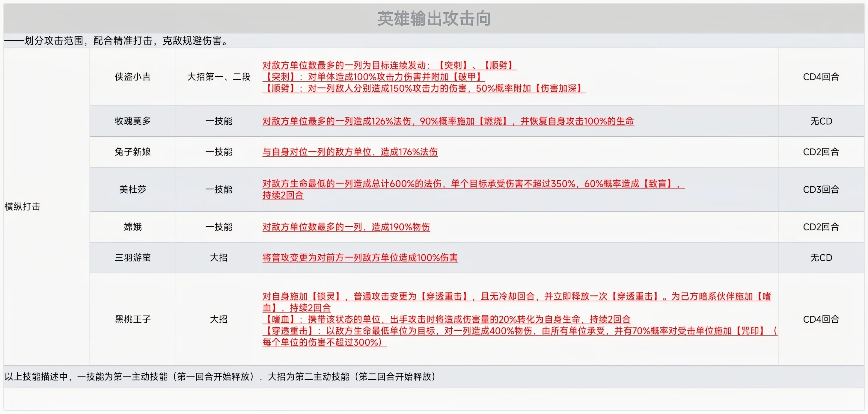The image size is (868, 414).
Task: Select the 兔子新娘 hero name cell
Action: (133, 152)
